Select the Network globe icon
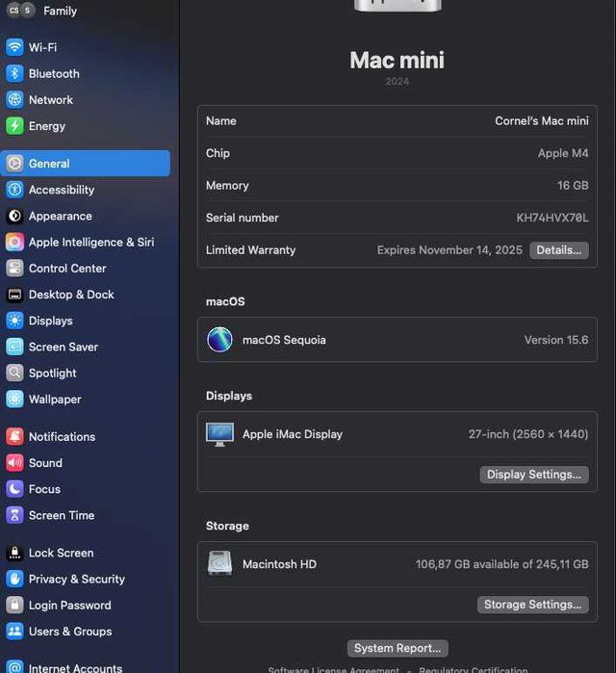 pos(14,99)
